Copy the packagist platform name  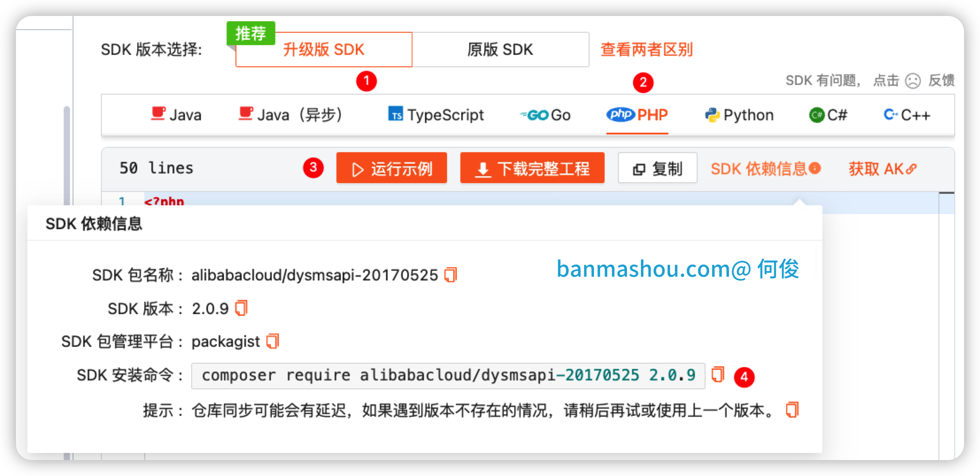pos(273,341)
